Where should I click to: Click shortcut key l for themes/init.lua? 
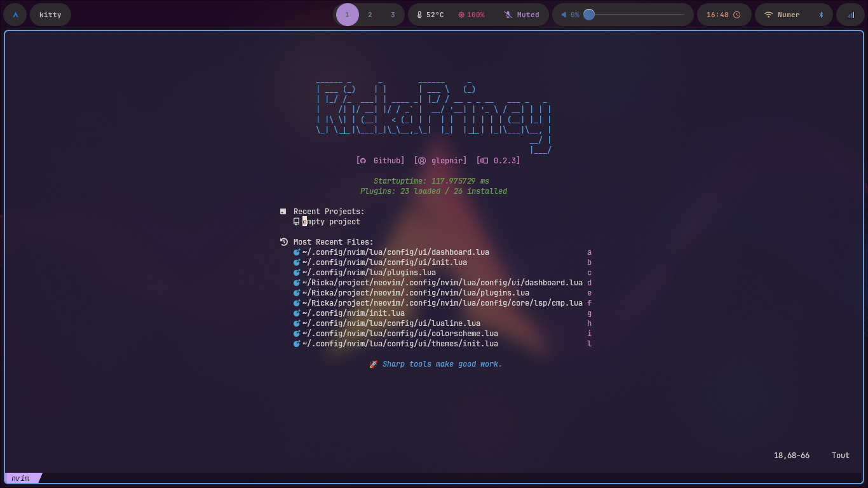coord(590,344)
